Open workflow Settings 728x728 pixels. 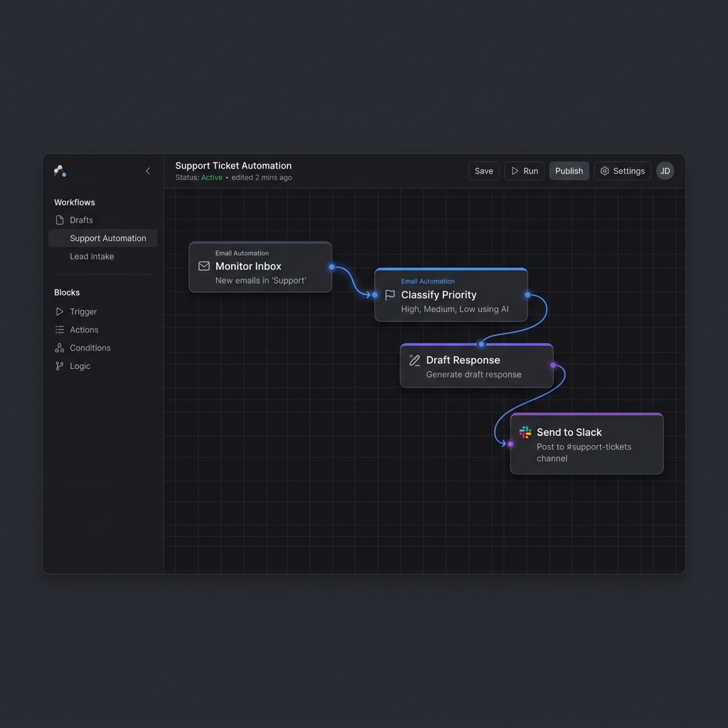tap(622, 171)
